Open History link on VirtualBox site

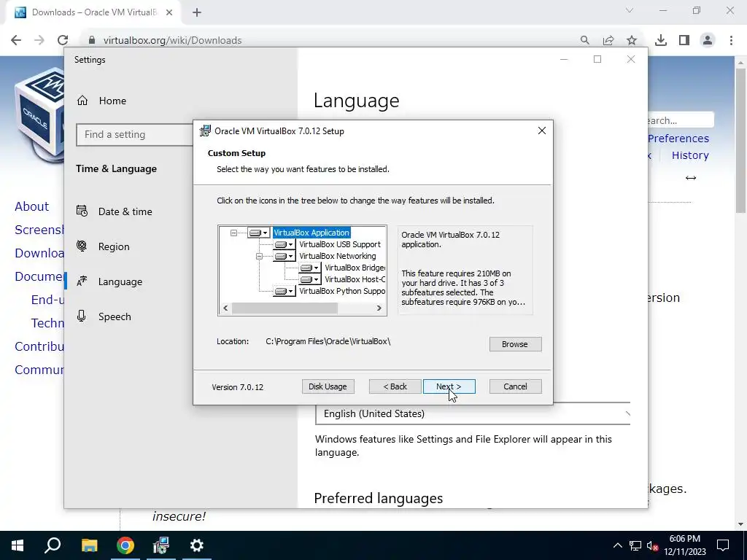690,156
